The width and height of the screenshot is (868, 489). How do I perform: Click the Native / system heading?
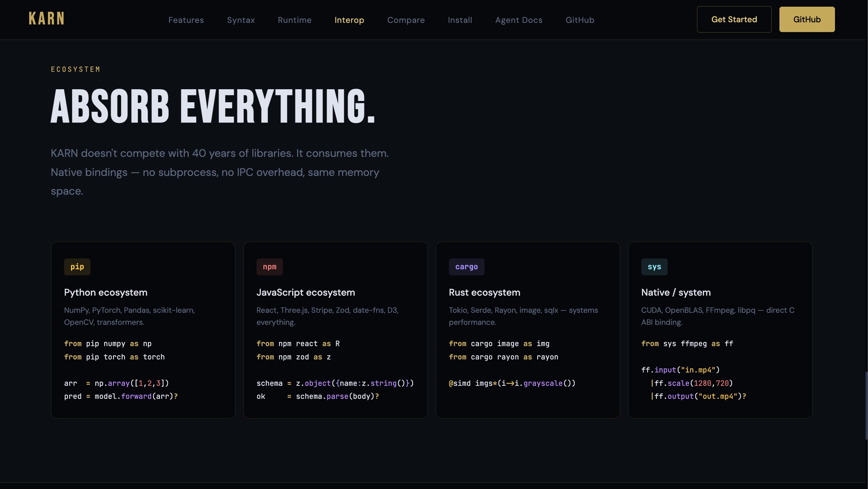coord(676,292)
